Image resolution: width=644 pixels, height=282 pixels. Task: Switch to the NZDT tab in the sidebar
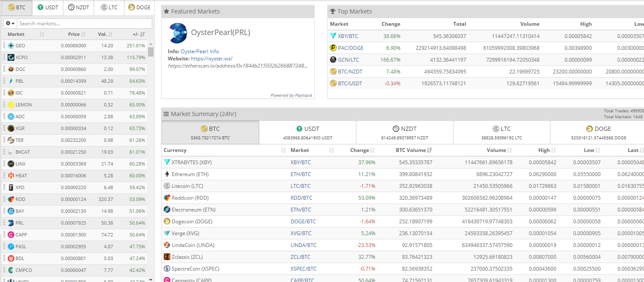pos(78,8)
